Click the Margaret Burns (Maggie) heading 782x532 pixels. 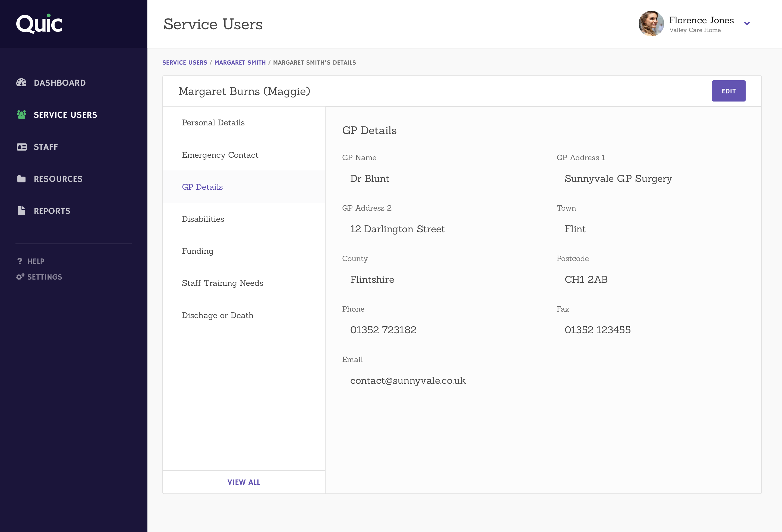click(244, 91)
